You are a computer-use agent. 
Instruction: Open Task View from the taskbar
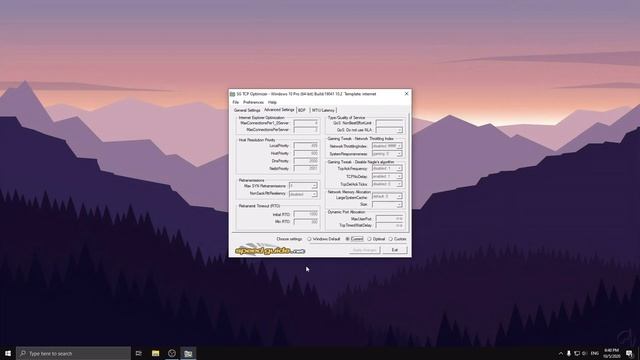[139, 353]
